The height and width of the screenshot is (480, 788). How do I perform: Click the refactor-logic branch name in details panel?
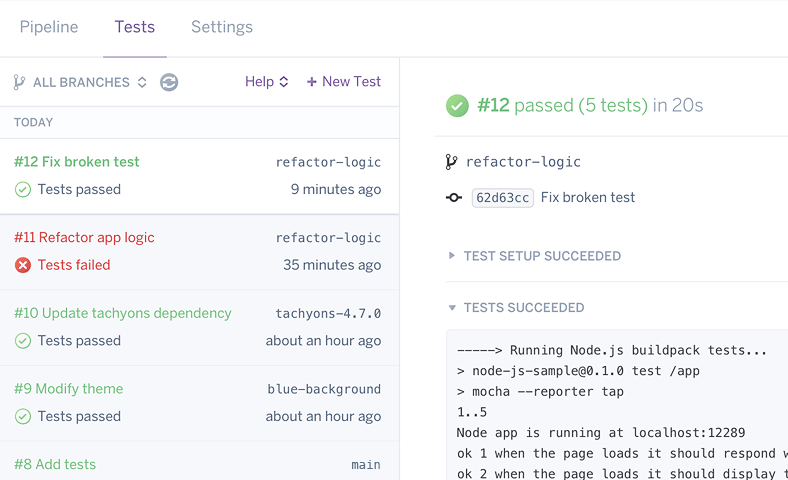[523, 162]
